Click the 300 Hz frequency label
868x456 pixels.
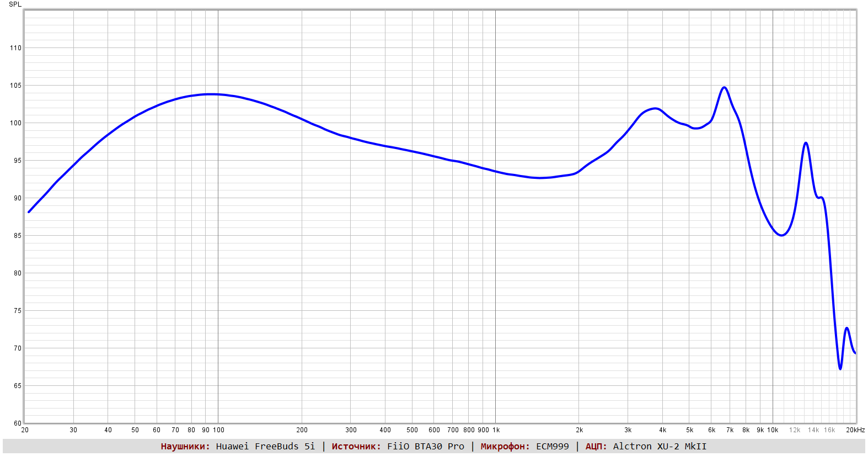351,430
